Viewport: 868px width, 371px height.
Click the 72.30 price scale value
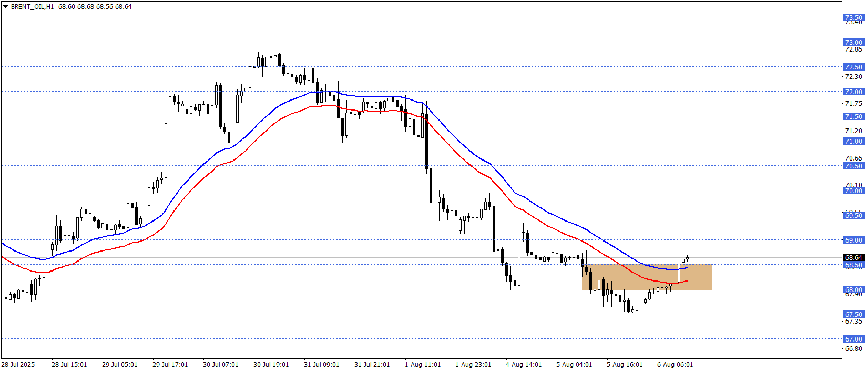(853, 77)
